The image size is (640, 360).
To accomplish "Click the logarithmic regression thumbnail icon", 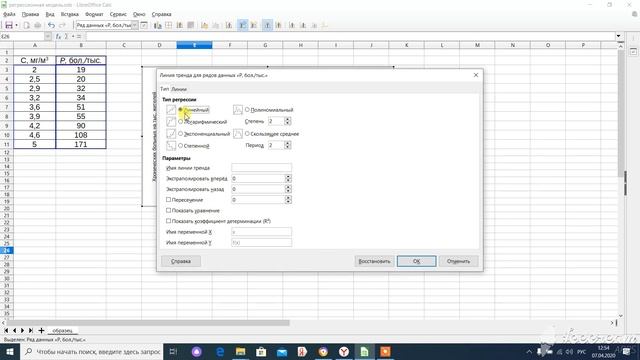I will point(171,122).
